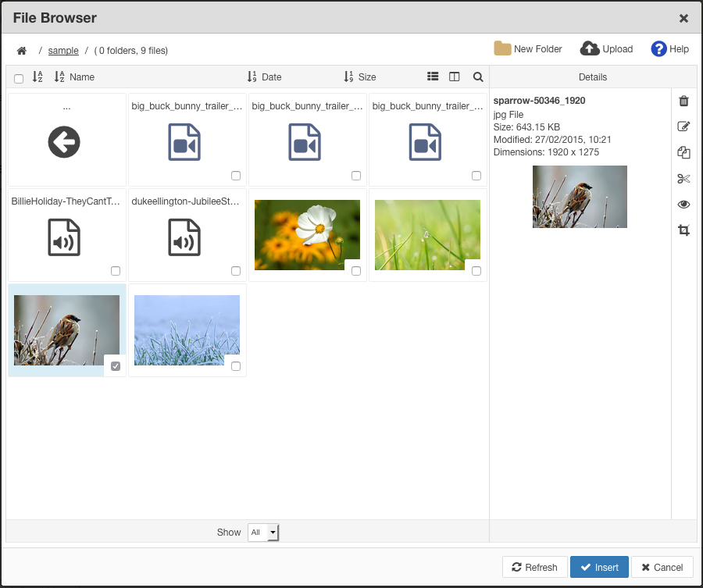The height and width of the screenshot is (588, 703).
Task: Duplicate the file with the copy icon
Action: 683,152
